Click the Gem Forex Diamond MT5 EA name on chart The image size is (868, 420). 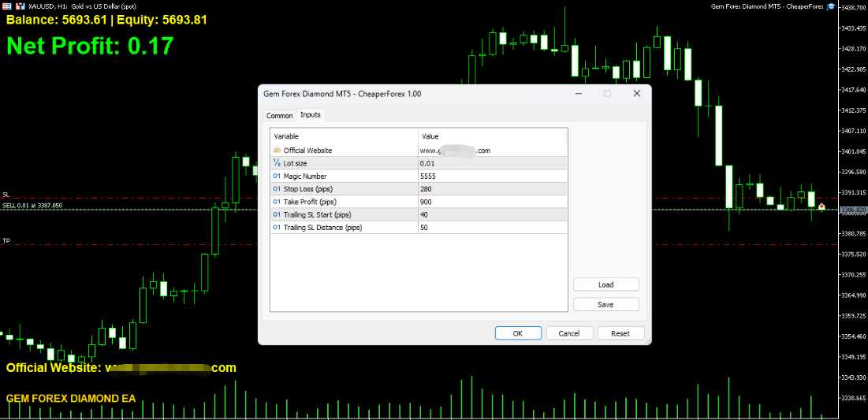pos(766,6)
